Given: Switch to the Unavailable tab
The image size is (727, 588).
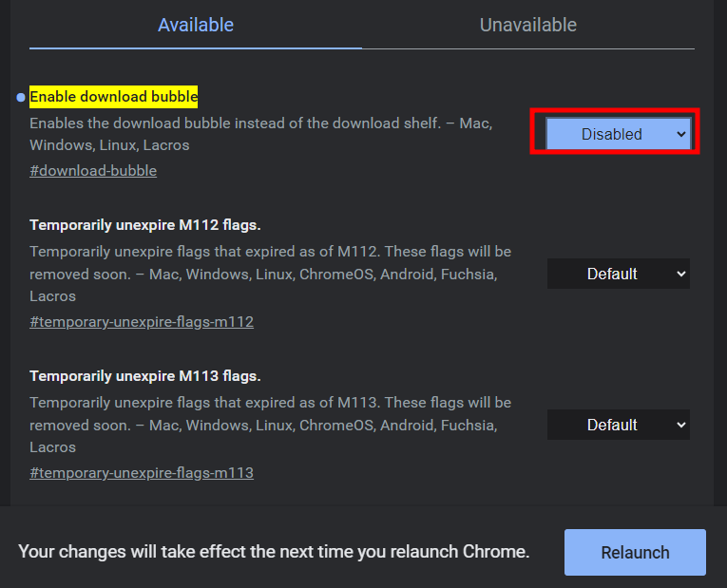Looking at the screenshot, I should tap(528, 25).
